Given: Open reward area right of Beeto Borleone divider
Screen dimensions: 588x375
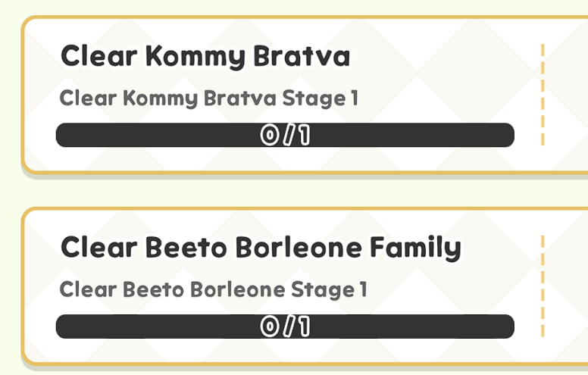Looking at the screenshot, I should (x=567, y=286).
